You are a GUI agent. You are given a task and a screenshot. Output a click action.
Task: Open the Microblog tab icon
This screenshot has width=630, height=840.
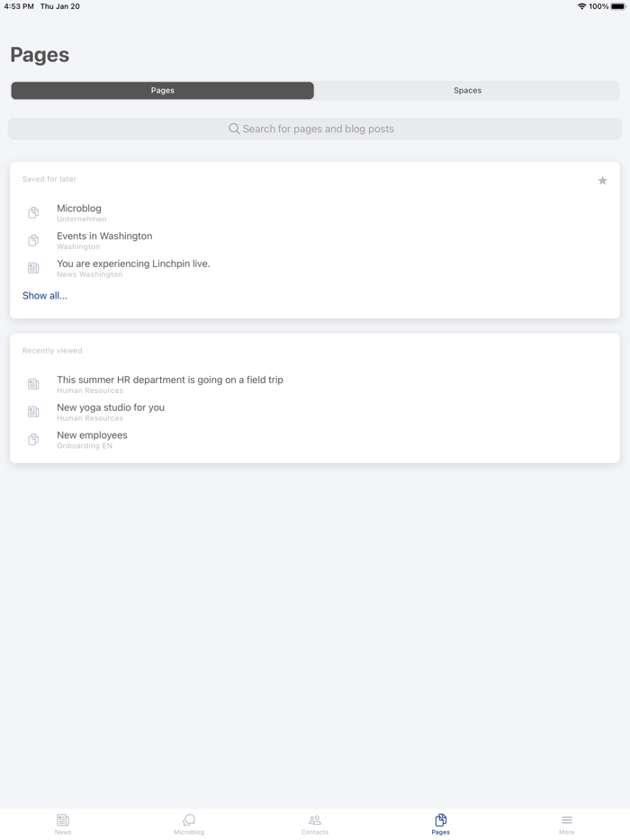click(x=189, y=820)
